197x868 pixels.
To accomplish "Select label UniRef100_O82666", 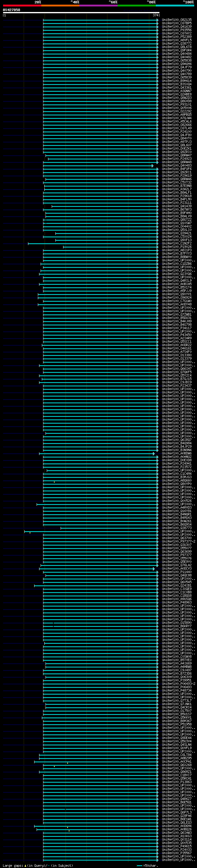I will (177, 125).
